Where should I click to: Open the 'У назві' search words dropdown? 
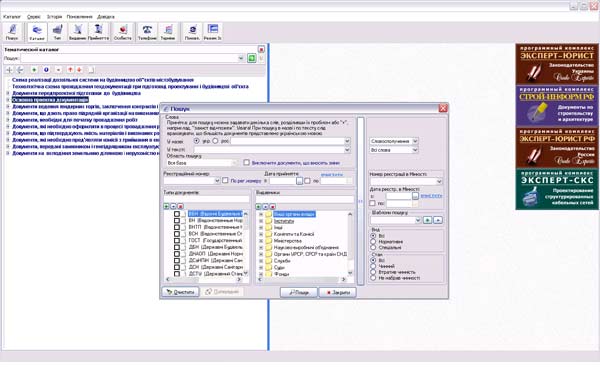click(x=347, y=141)
